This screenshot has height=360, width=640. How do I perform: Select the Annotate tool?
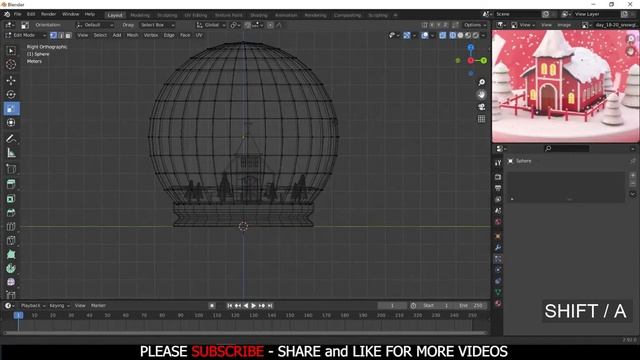[11, 139]
